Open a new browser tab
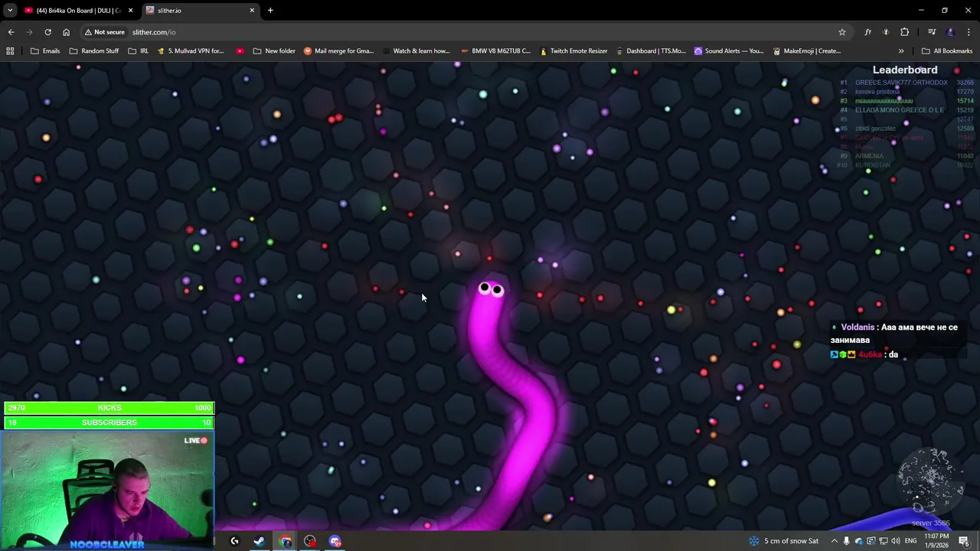This screenshot has width=980, height=551. click(270, 11)
